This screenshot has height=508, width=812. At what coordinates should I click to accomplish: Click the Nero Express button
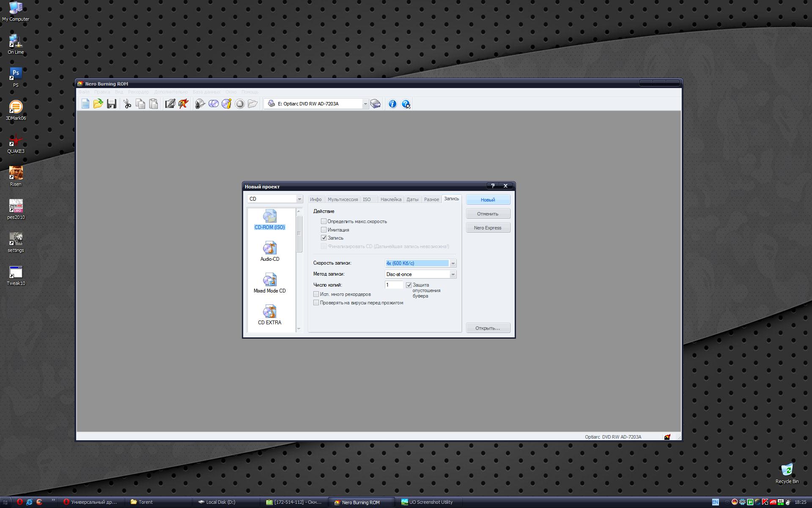click(488, 228)
